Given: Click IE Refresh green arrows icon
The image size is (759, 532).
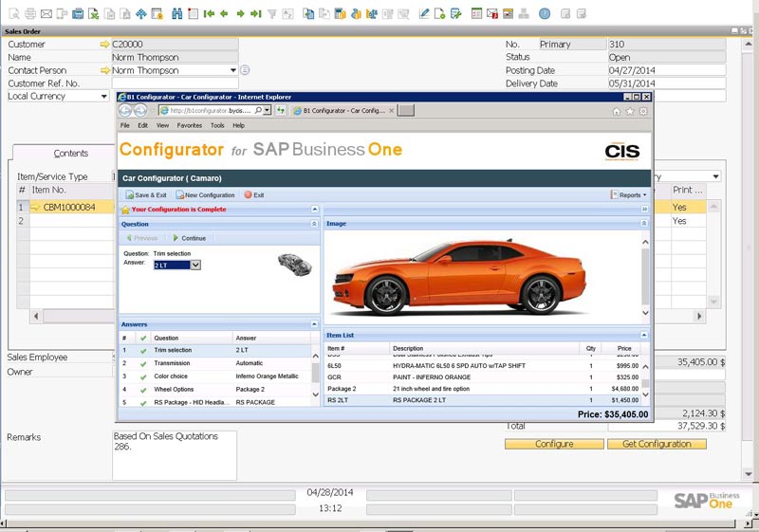Looking at the screenshot, I should coord(281,111).
